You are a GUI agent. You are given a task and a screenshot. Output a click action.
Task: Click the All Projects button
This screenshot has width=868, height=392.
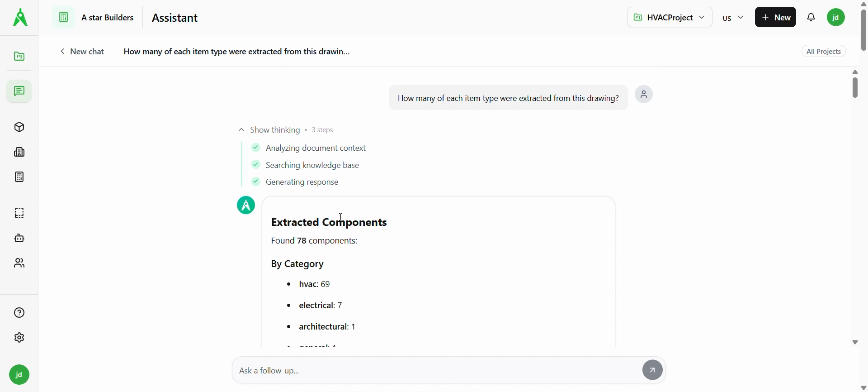824,52
